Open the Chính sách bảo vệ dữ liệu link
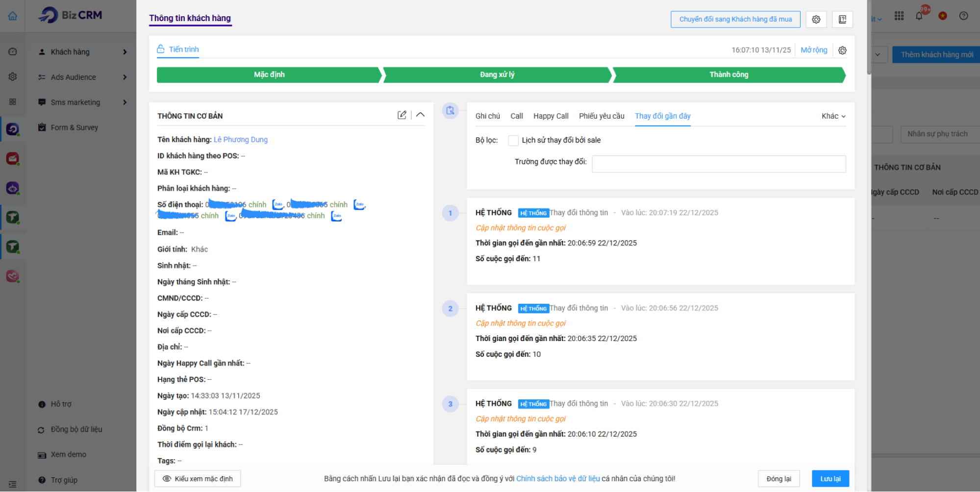This screenshot has height=492, width=980. (558, 479)
